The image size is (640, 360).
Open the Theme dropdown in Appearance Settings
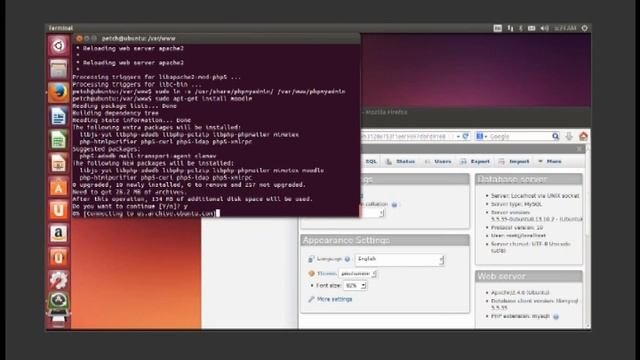pyautogui.click(x=358, y=273)
